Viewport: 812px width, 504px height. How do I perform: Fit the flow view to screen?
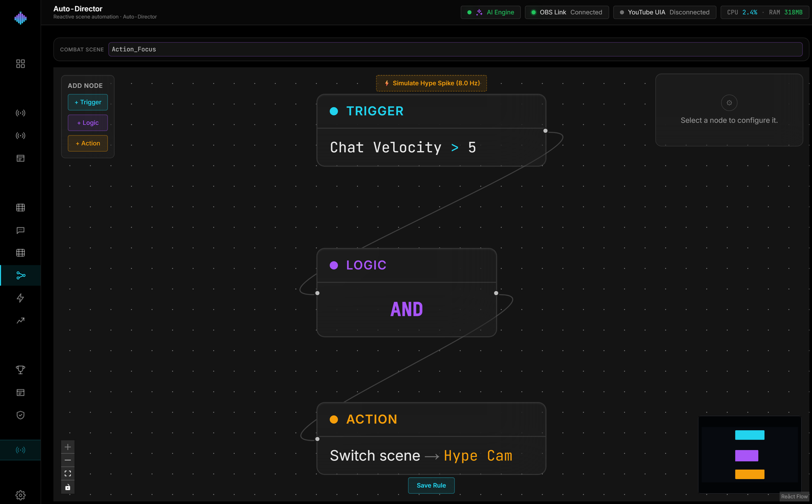67,474
